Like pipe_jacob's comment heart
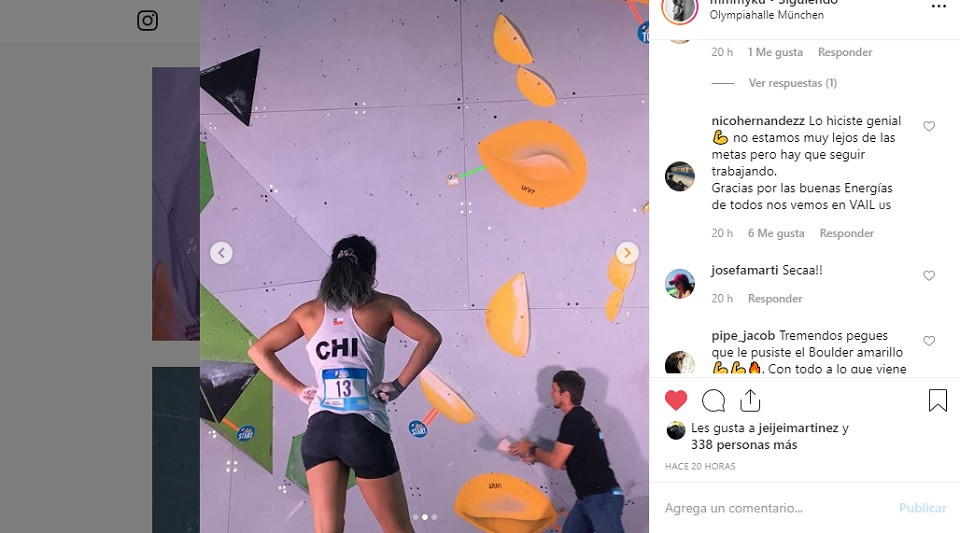The image size is (960, 533). point(929,341)
